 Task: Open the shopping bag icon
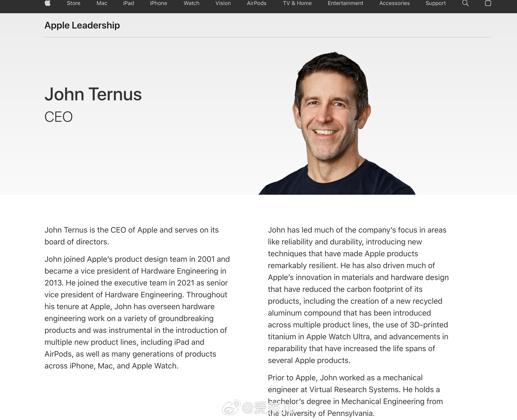tap(488, 3)
